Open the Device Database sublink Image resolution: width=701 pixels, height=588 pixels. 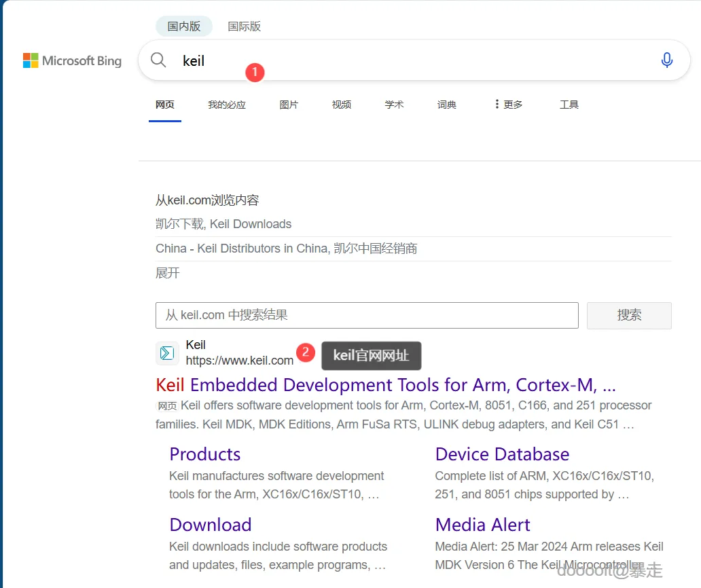tap(502, 454)
